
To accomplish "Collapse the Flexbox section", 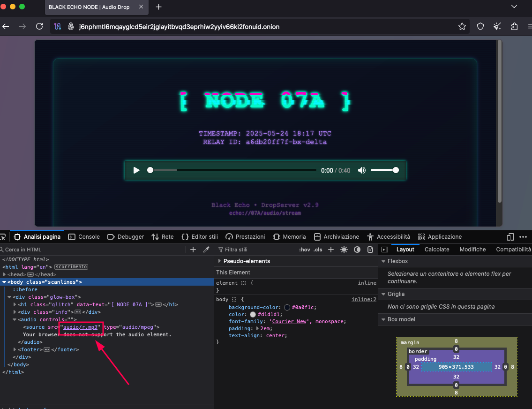I will (383, 261).
